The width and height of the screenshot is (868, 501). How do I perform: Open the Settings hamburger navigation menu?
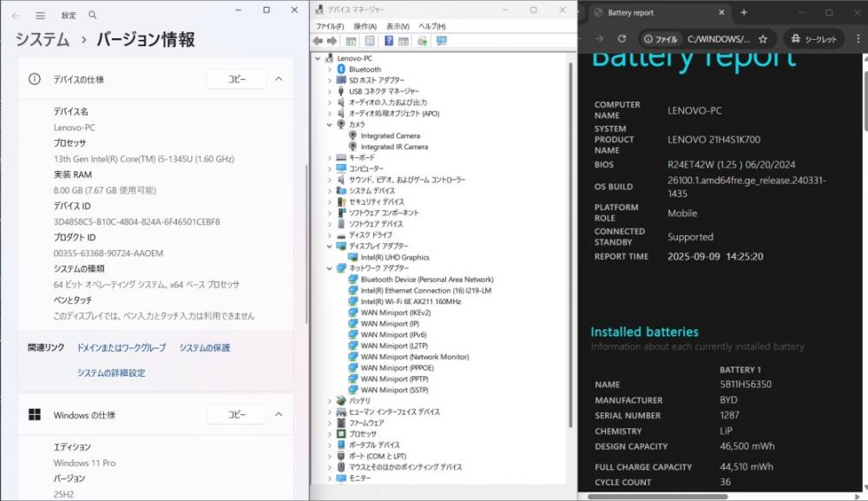(x=41, y=16)
